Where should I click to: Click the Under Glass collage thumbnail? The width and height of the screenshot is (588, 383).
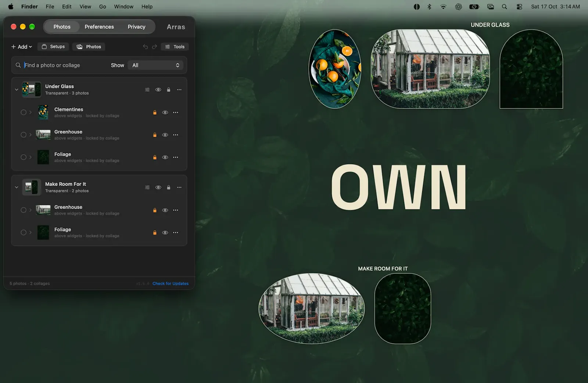(32, 89)
